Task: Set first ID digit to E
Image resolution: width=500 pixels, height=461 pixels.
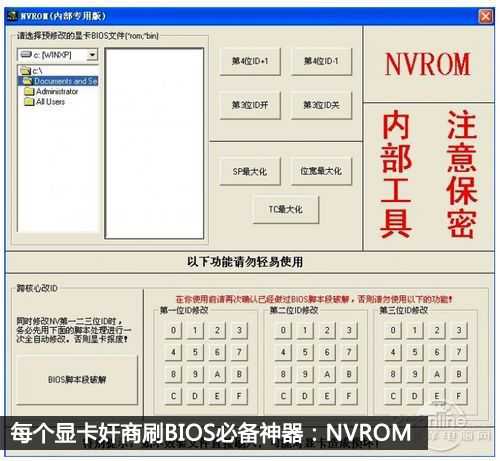Action: point(217,396)
